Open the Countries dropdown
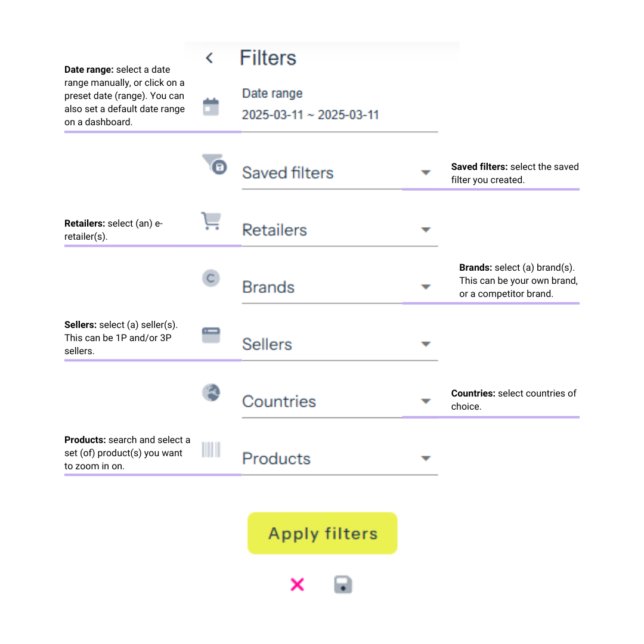 click(x=425, y=401)
